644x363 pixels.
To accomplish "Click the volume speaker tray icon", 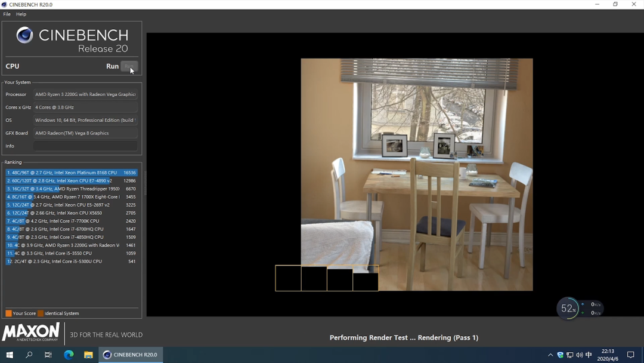I will tap(579, 355).
